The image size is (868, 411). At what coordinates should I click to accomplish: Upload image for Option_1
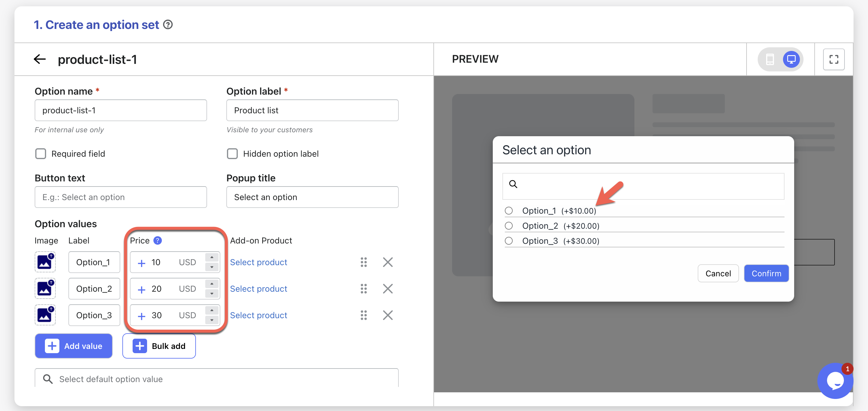45,262
